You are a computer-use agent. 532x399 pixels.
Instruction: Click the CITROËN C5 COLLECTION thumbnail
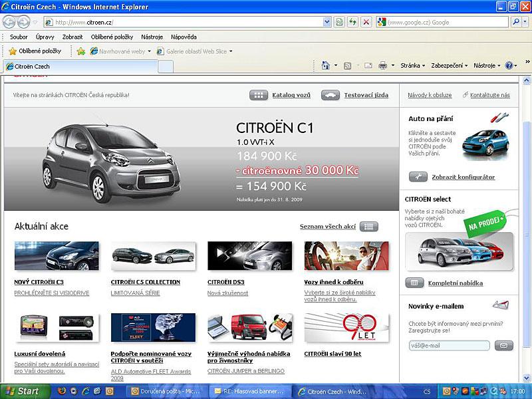tap(154, 256)
